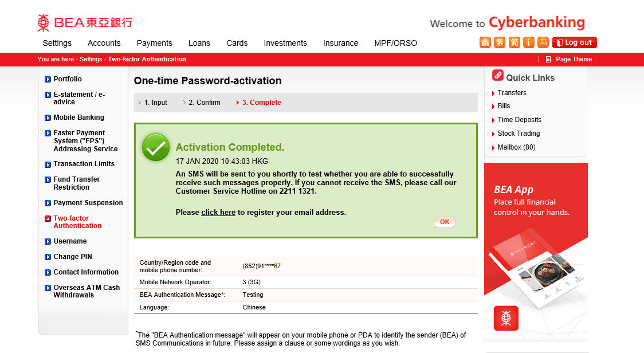
Task: Open the information 'i' icon
Action: [x=529, y=42]
